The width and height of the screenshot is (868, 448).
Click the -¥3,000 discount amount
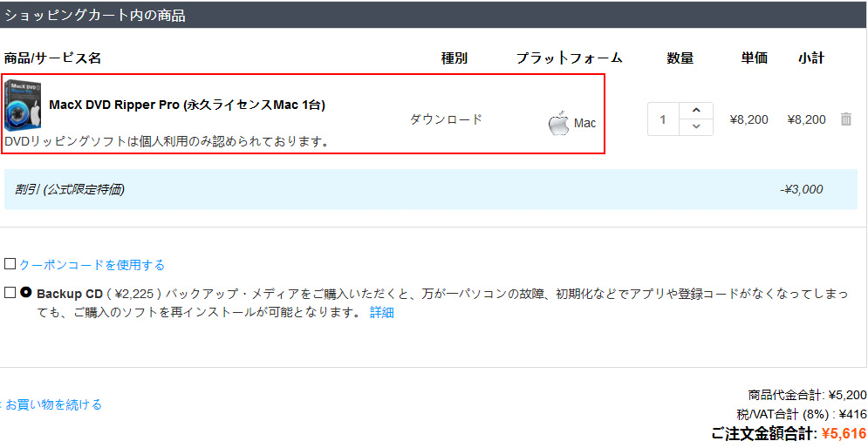pyautogui.click(x=802, y=189)
